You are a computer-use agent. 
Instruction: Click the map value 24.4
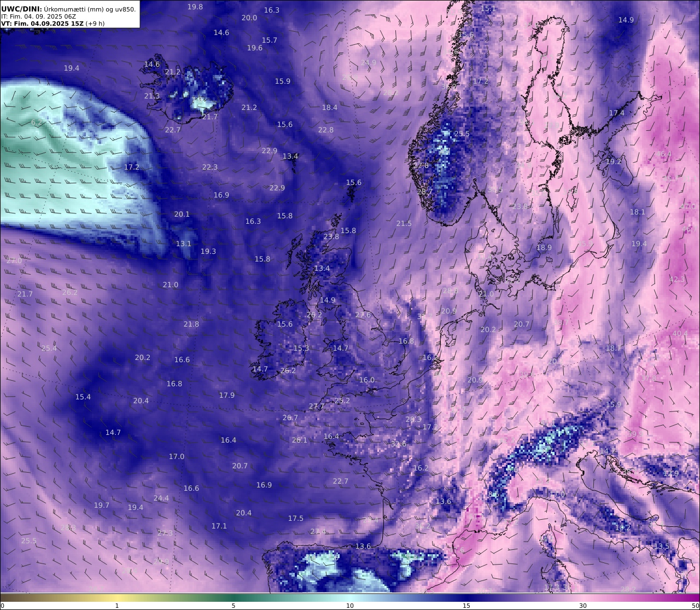click(x=161, y=498)
